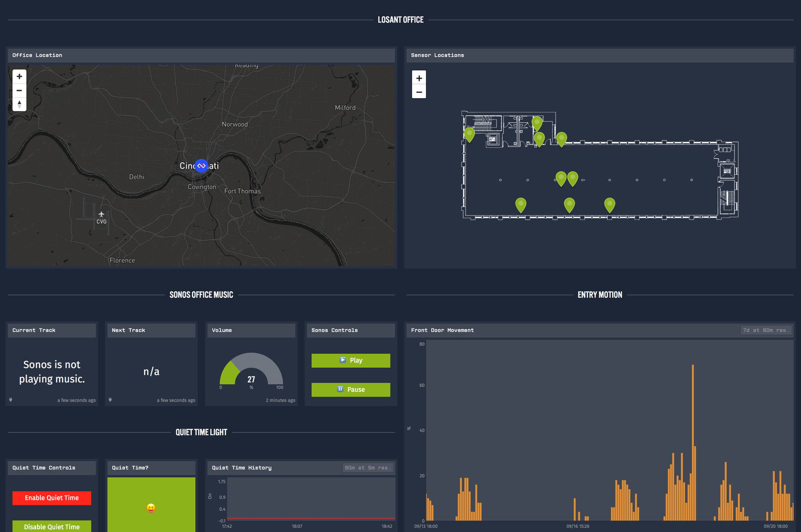Disable Quiet Time with the green button

[52, 526]
